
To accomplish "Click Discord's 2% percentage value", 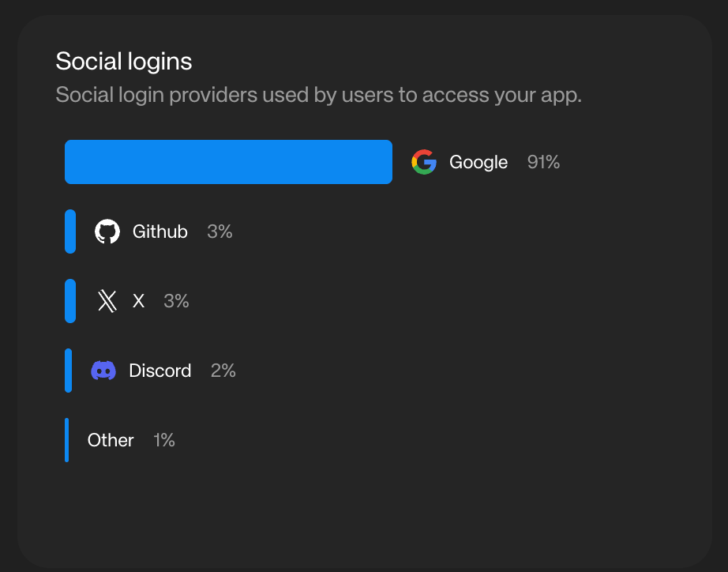I will point(223,371).
